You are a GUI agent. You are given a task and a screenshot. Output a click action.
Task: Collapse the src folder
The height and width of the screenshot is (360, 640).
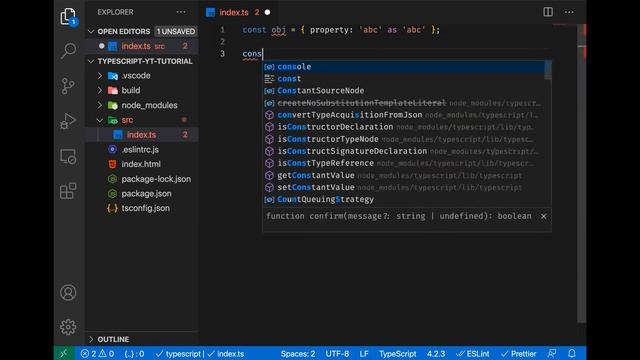coord(100,120)
